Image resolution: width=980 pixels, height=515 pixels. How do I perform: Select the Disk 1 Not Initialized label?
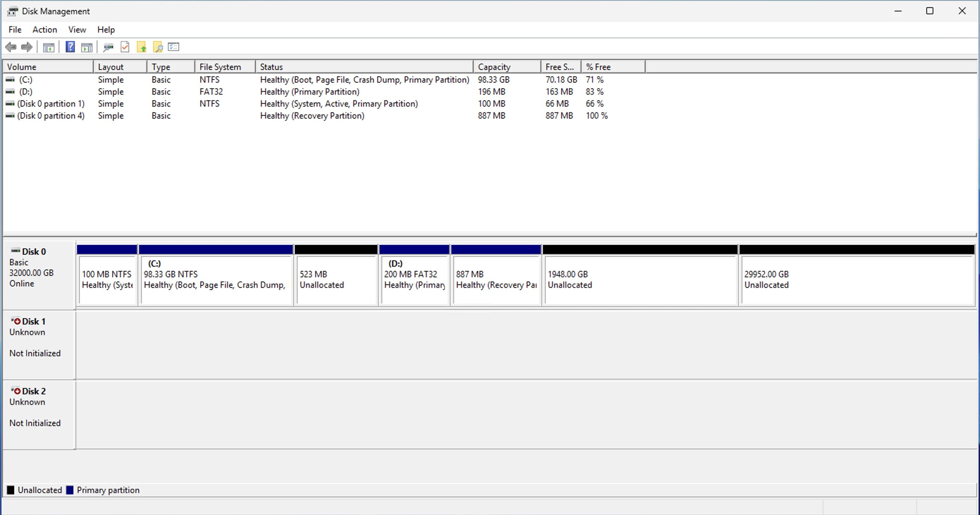click(39, 345)
